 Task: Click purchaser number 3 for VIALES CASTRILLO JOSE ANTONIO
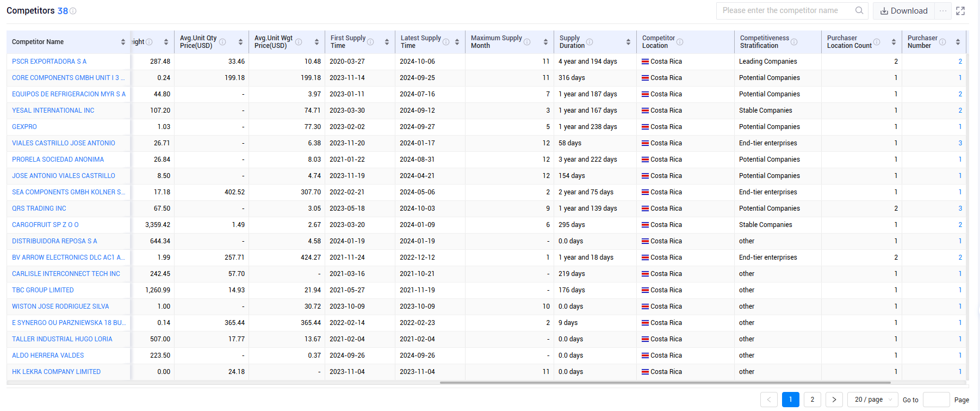click(960, 143)
